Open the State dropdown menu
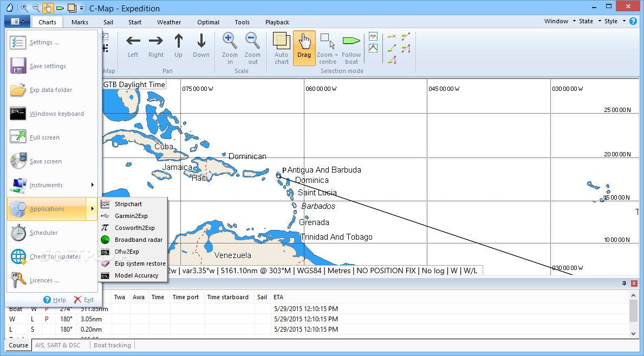The width and height of the screenshot is (644, 356). (x=590, y=21)
